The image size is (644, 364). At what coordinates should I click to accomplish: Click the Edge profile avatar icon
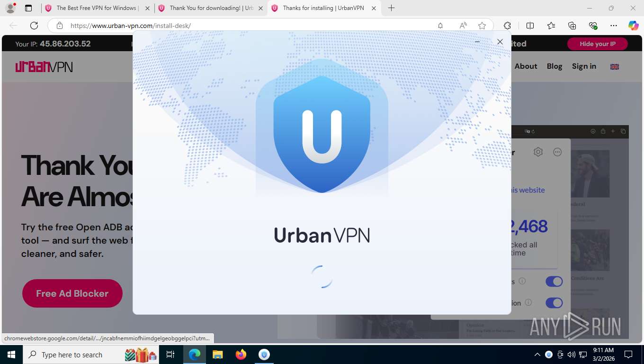(x=10, y=8)
